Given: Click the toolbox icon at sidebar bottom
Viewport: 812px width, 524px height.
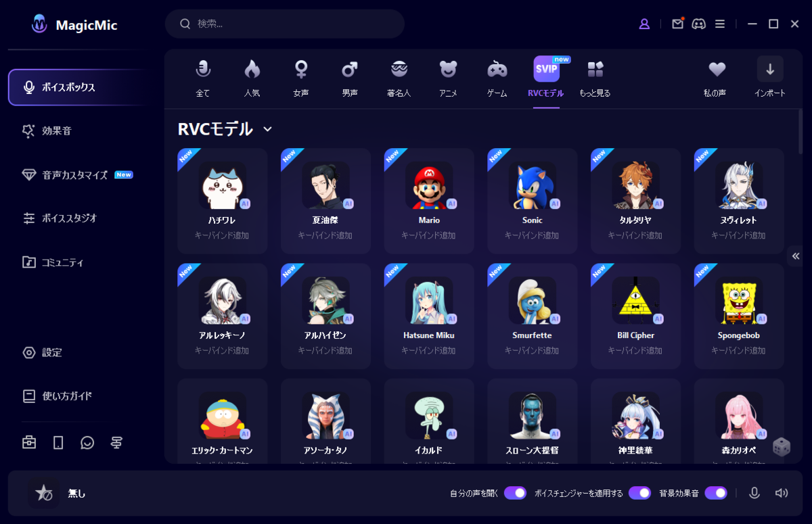Looking at the screenshot, I should (29, 443).
